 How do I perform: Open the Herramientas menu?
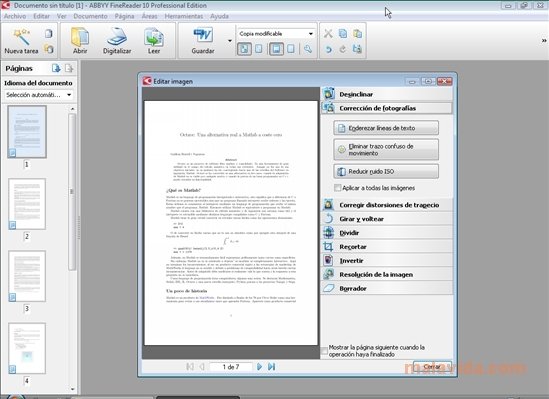(183, 16)
